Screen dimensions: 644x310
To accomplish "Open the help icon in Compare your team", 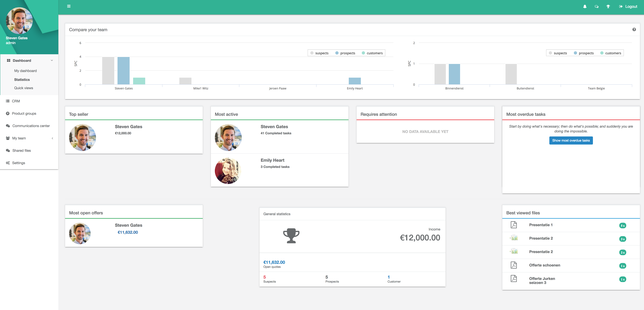I will pyautogui.click(x=634, y=29).
